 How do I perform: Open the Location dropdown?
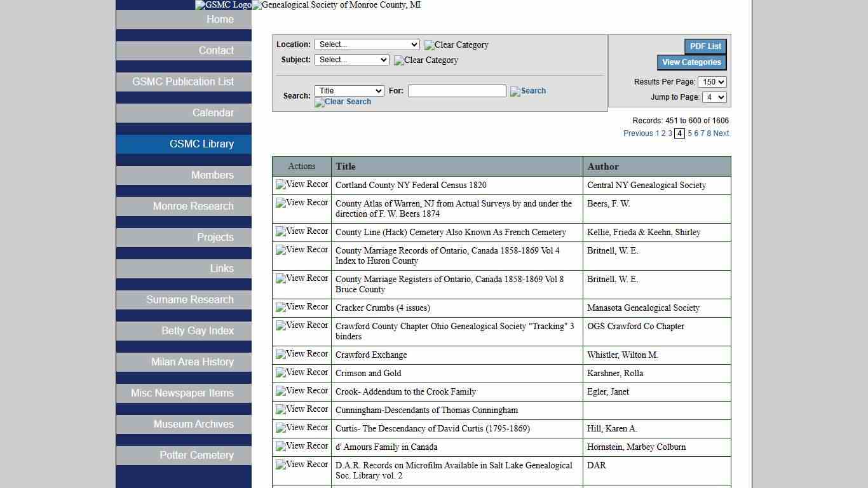367,44
